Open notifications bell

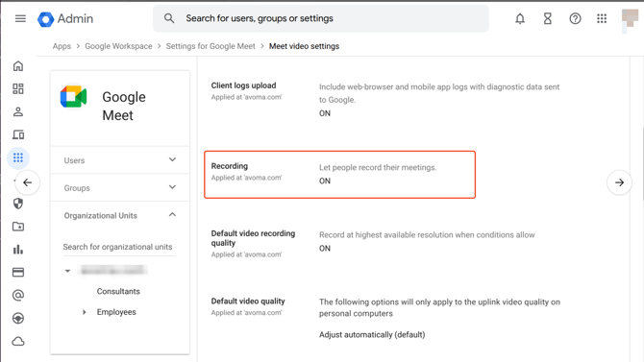pyautogui.click(x=520, y=18)
